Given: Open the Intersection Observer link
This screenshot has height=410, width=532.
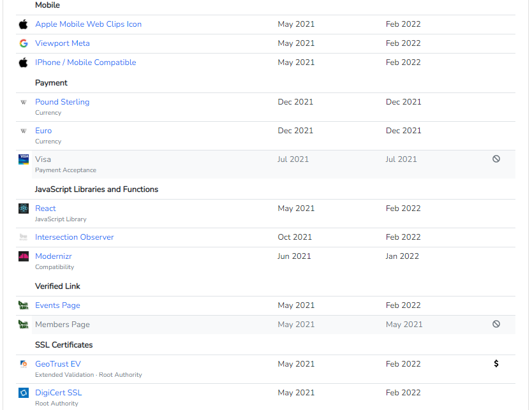Looking at the screenshot, I should coord(74,237).
